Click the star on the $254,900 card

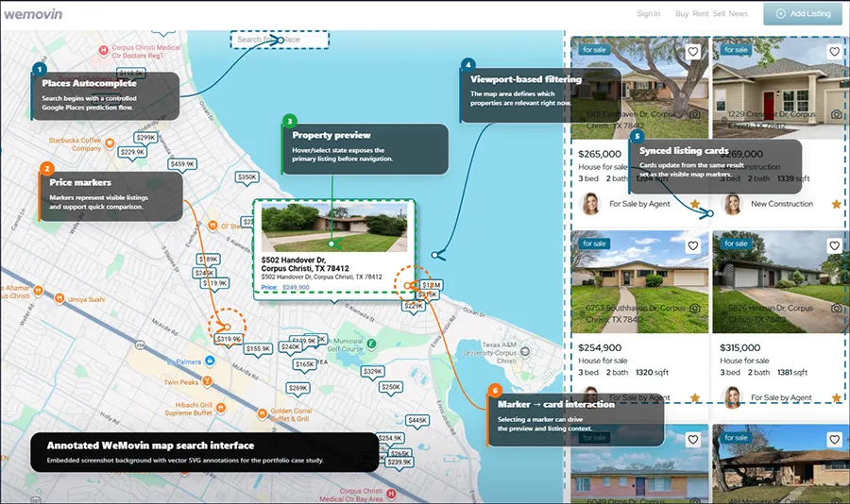pyautogui.click(x=695, y=397)
